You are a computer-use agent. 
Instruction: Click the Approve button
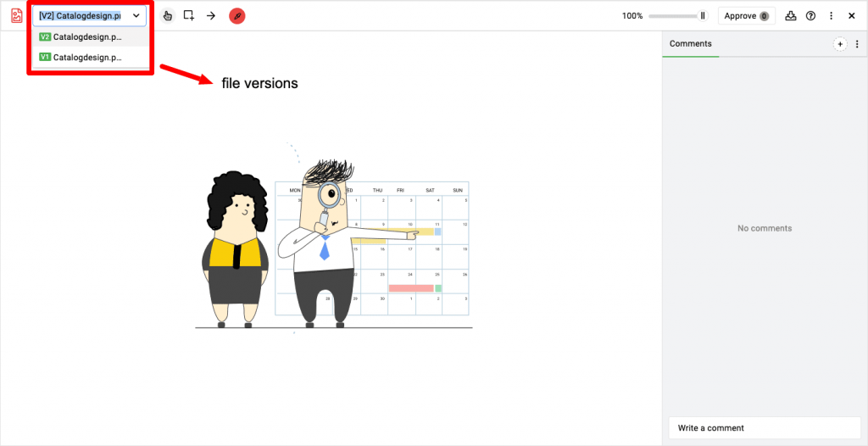(747, 16)
